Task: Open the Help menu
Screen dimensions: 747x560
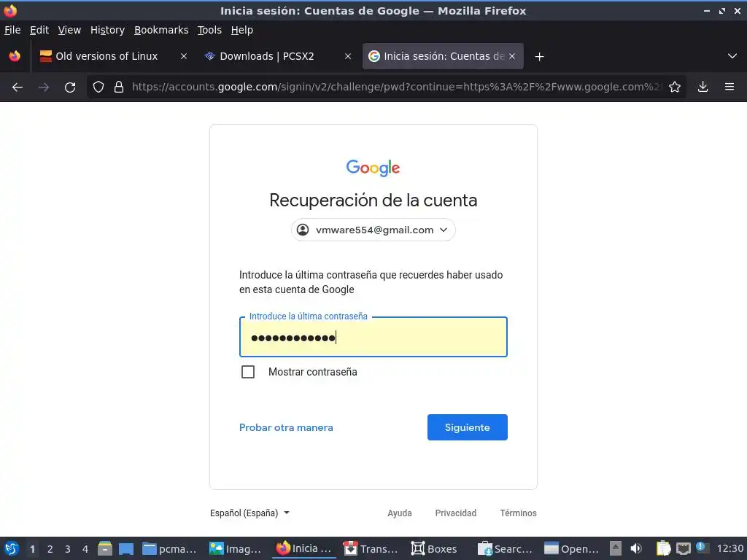Action: 242,30
